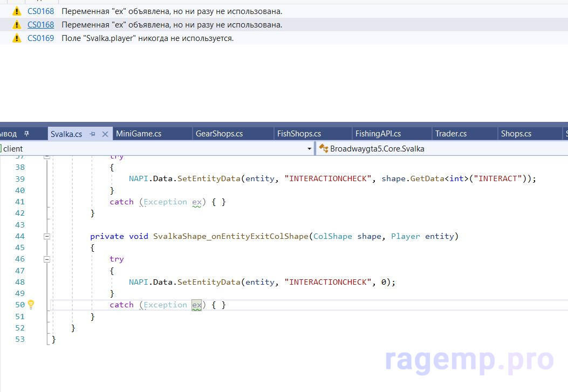Switch to the MiniGame.cs tab
The image size is (568, 392).
pos(139,134)
